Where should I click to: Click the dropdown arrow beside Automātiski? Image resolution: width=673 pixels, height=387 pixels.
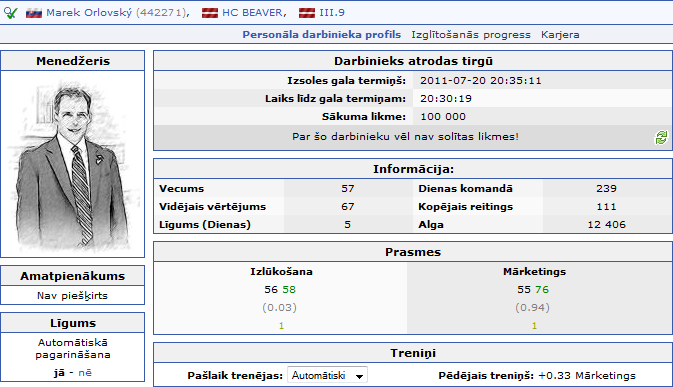pyautogui.click(x=359, y=376)
